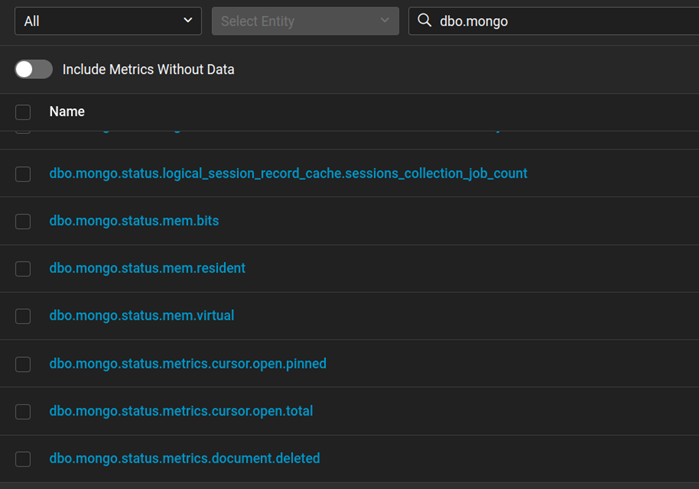
Task: Open the cursor.open.pinned metric link
Action: (188, 364)
